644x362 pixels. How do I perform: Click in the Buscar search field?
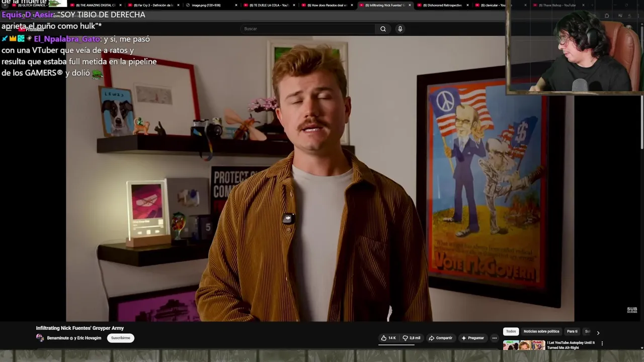308,29
